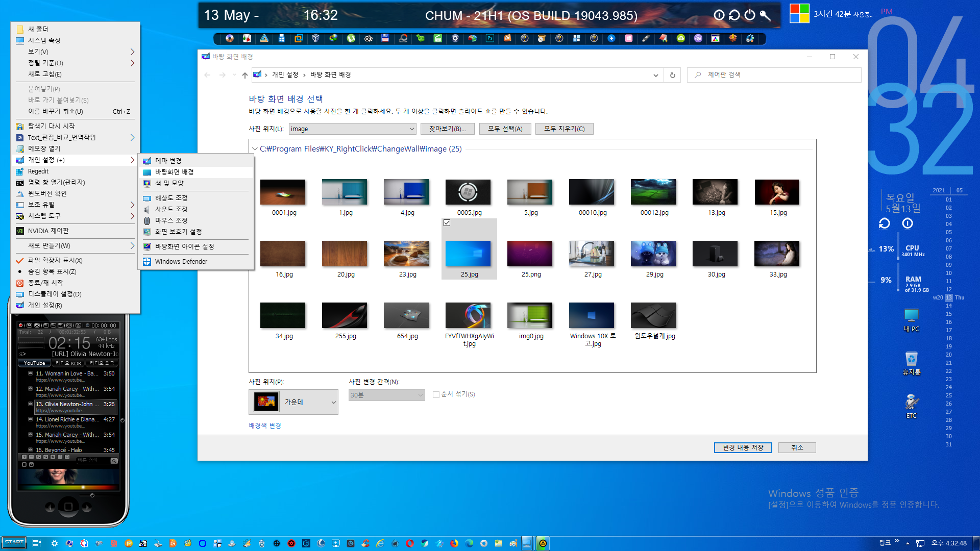Click power icon on top clock bar
980x551 pixels.
[x=749, y=15]
